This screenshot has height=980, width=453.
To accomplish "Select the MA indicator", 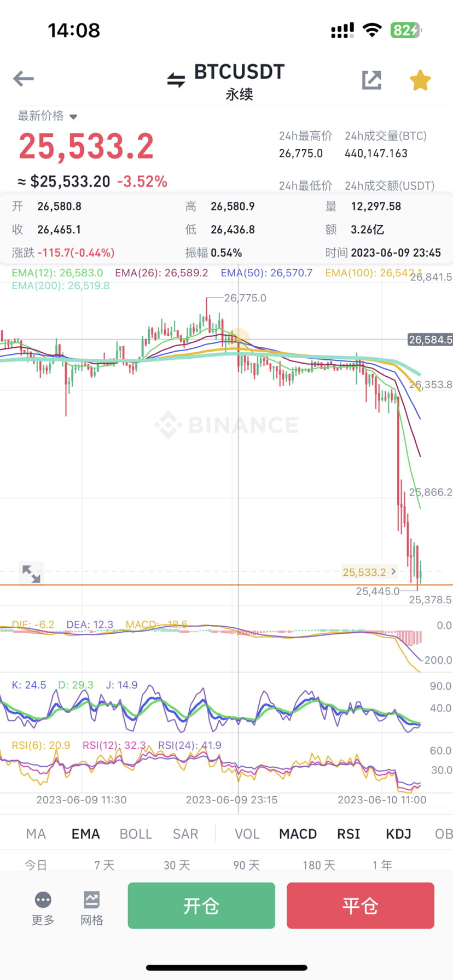I will click(36, 834).
